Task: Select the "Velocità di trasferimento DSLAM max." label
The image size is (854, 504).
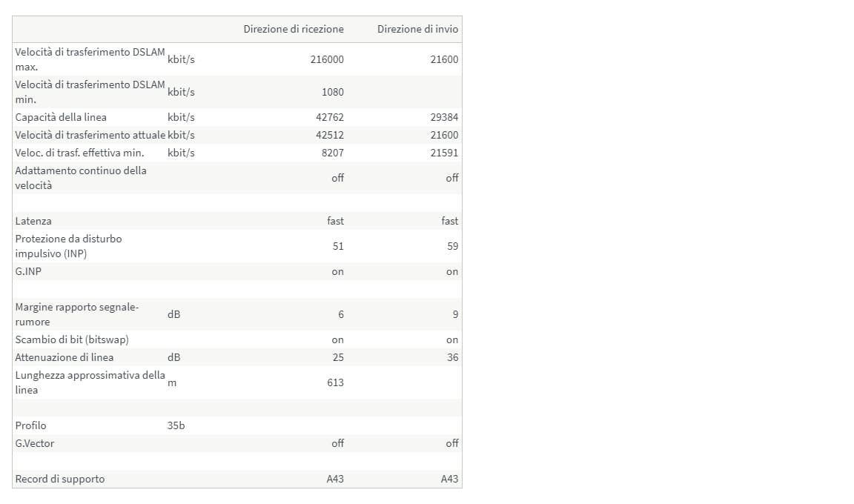Action: coord(90,59)
